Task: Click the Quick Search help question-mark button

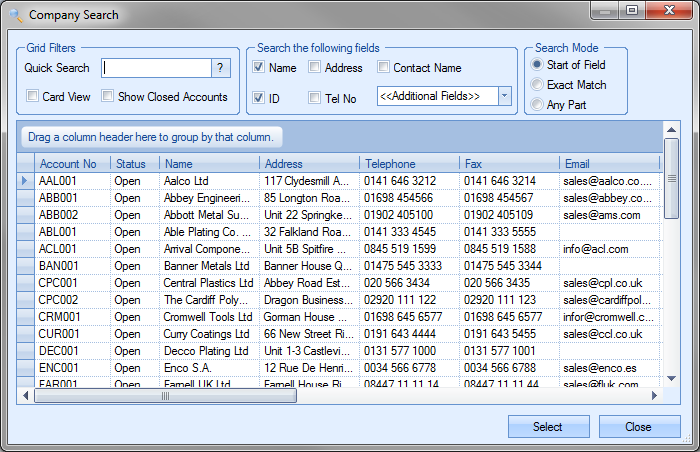Action: point(221,68)
